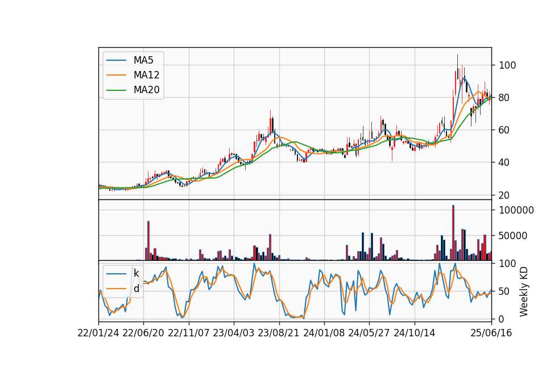This screenshot has height=392, width=546.
Task: Click the tallest volume bar near 100000
Action: 453,233
